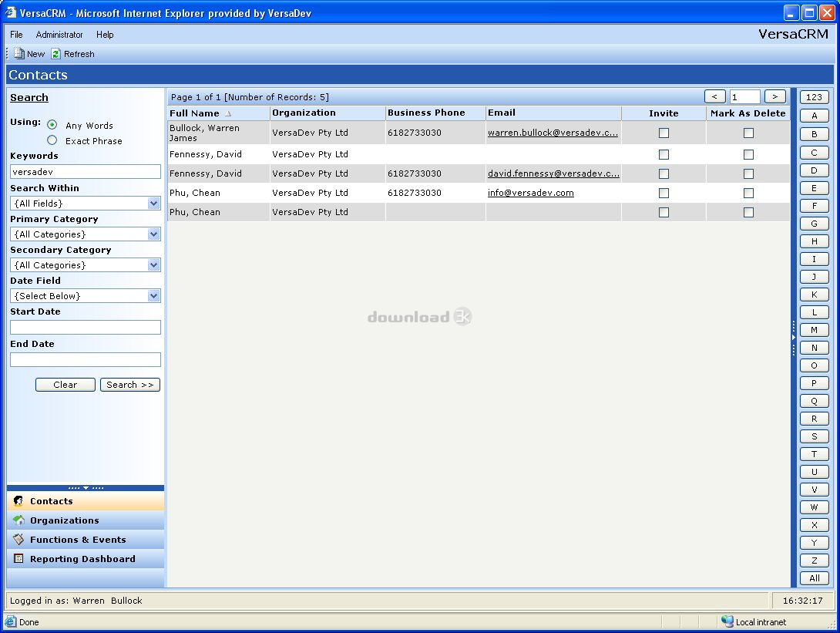Check Mark As Delete for Fennessy with david.fennessy email

[748, 173]
